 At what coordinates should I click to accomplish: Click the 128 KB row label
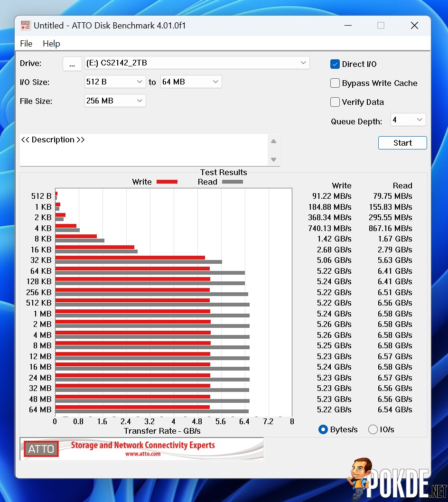coord(39,282)
